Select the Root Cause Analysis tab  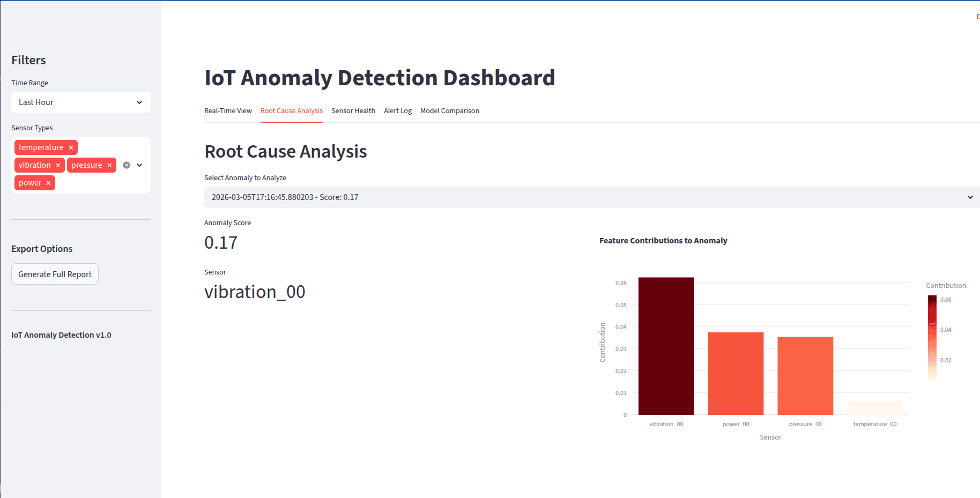coord(291,110)
